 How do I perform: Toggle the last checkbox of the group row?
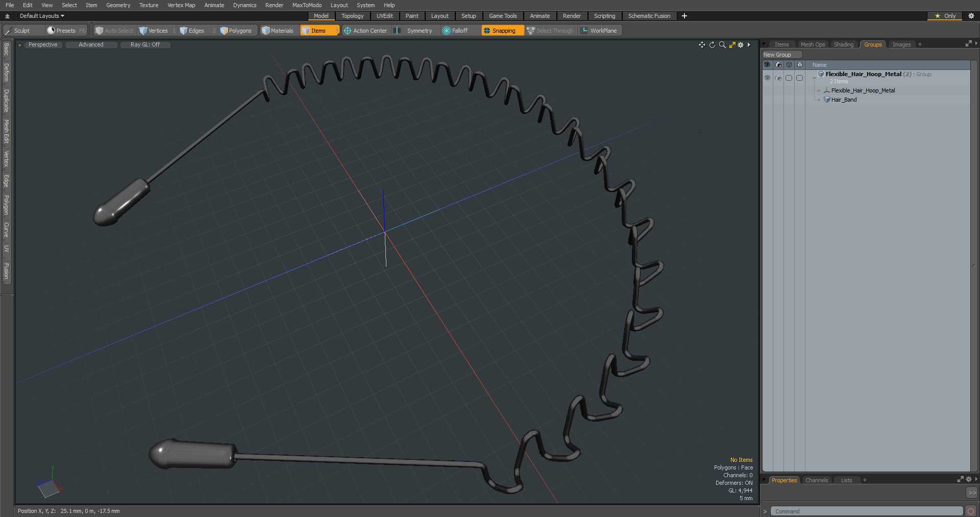tap(800, 78)
